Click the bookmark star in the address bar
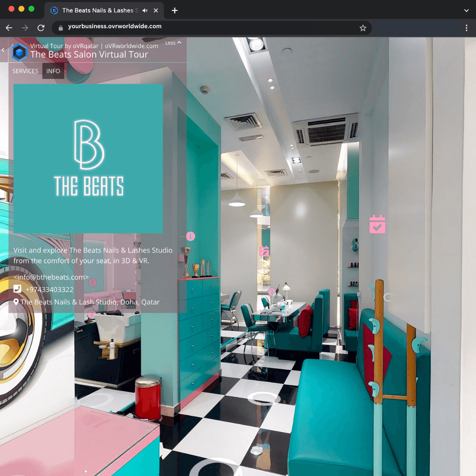This screenshot has width=476, height=476. pos(363,28)
